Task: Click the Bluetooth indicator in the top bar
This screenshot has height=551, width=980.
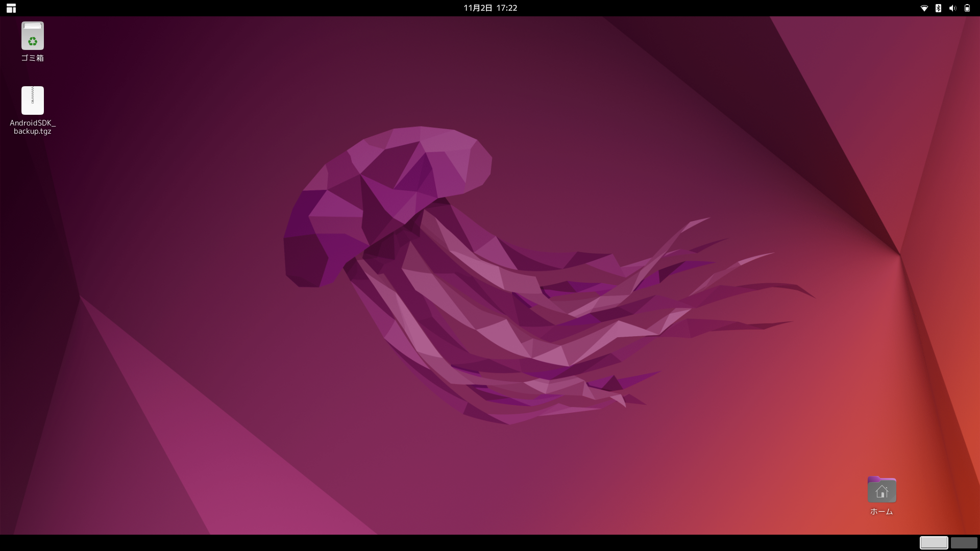Action: tap(938, 8)
